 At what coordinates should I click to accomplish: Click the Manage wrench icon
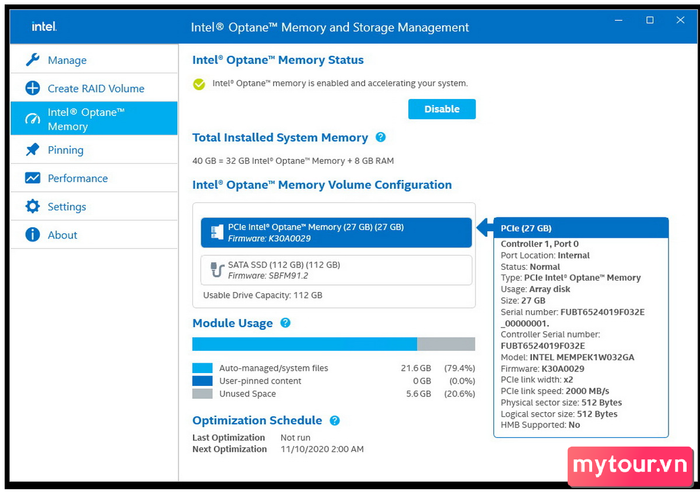click(32, 60)
